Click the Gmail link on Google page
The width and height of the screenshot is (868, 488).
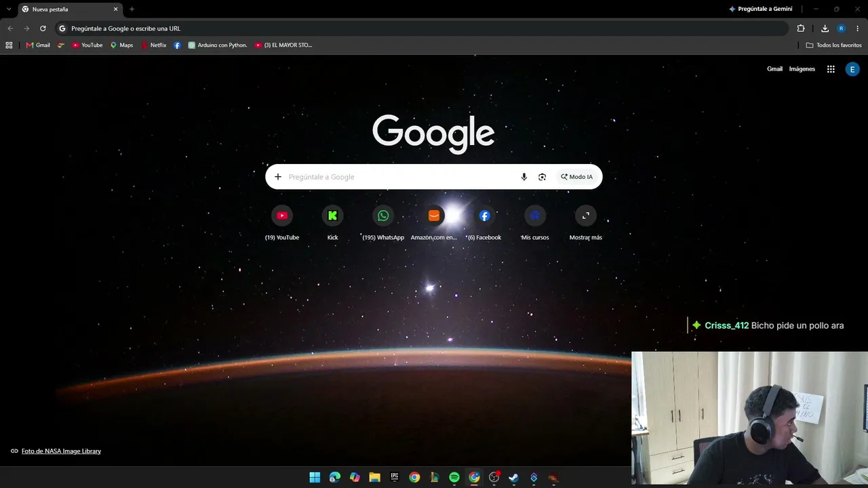774,69
